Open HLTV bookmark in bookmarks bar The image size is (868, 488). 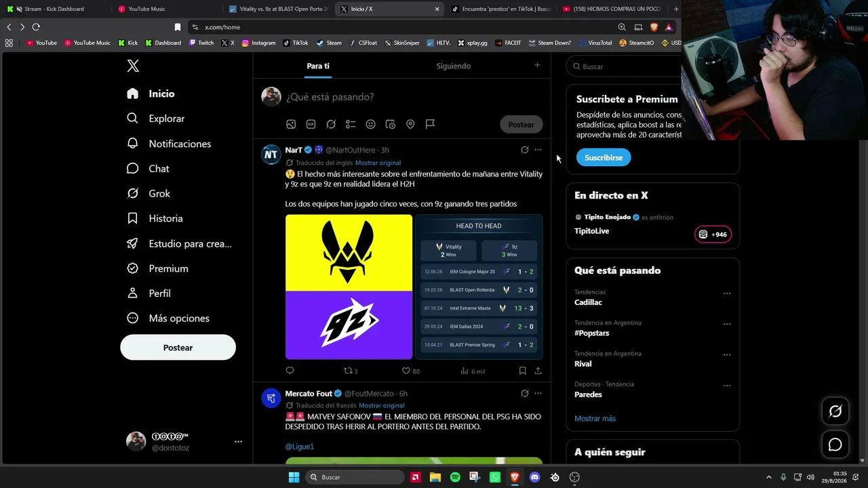439,43
